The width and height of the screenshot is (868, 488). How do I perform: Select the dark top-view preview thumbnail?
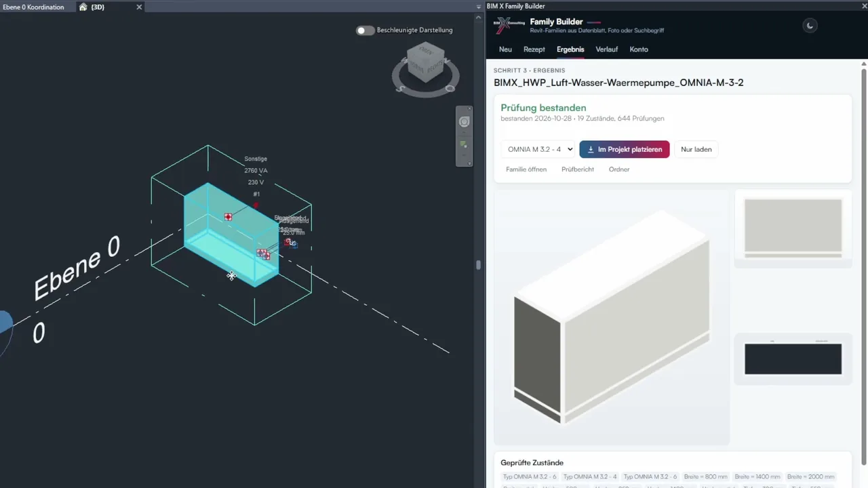(793, 359)
